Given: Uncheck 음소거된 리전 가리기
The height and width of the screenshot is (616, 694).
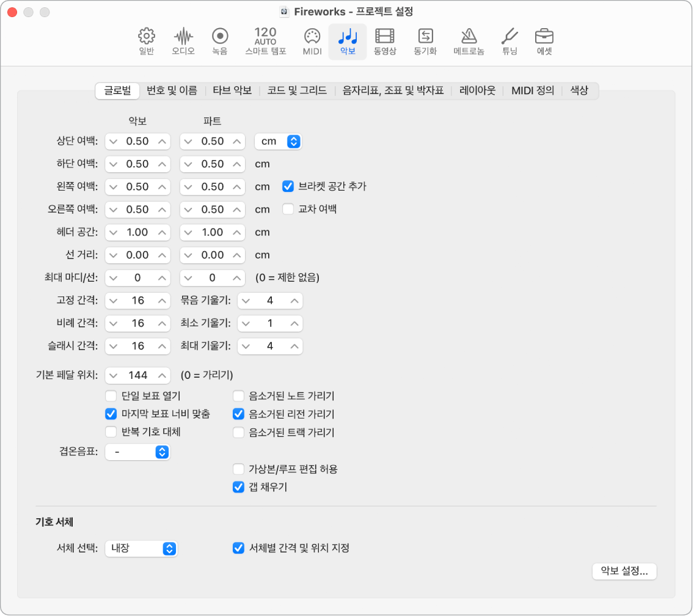Looking at the screenshot, I should [x=238, y=414].
